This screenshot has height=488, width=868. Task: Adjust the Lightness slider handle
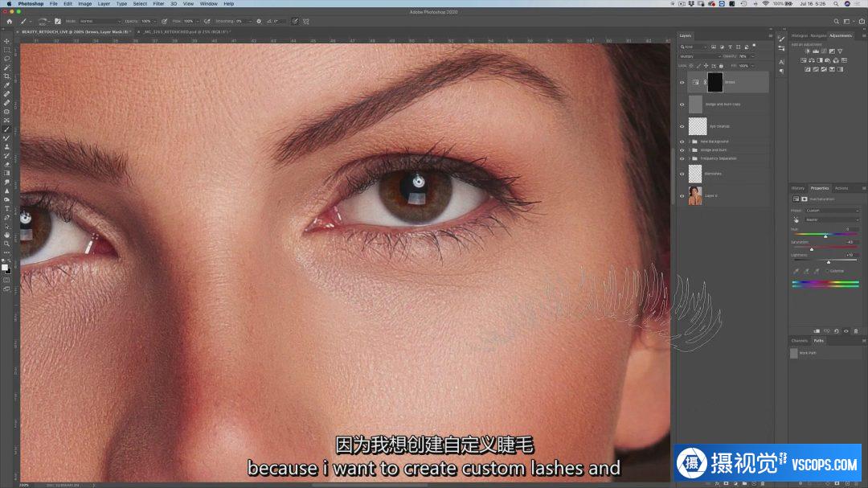point(829,262)
